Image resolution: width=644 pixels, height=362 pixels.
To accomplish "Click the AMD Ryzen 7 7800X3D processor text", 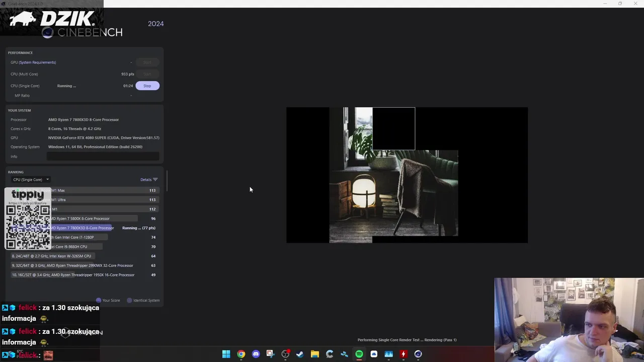I will pyautogui.click(x=84, y=120).
